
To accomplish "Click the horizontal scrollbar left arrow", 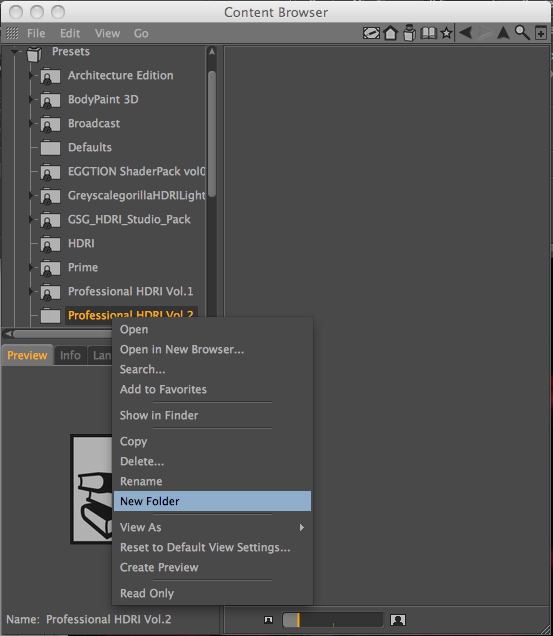I will pos(9,334).
